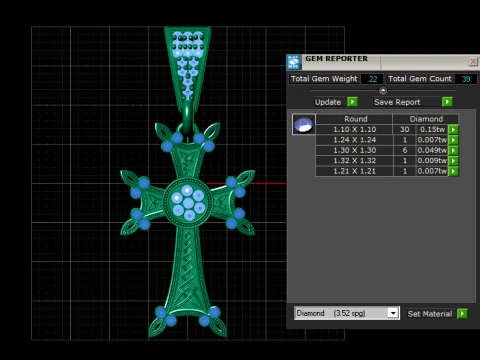Click green arrow for 1.10 X 1.10 row

click(453, 129)
